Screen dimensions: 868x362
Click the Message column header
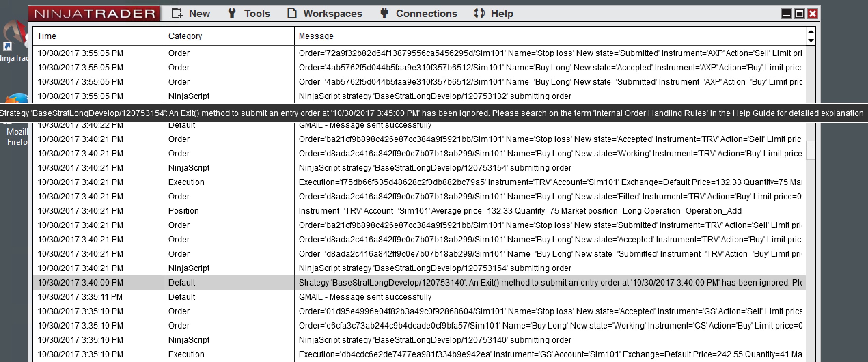point(550,36)
